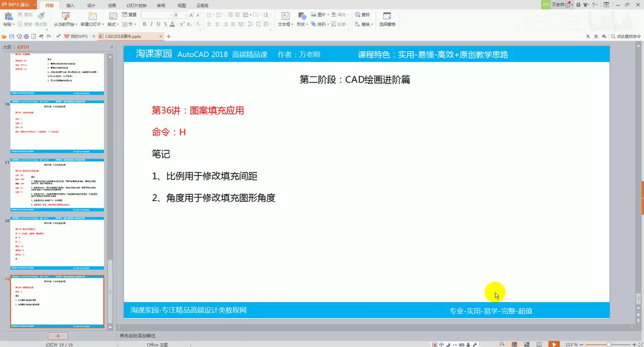Viewport: 644px width, 347px height.
Task: Open the font name combo box
Action: (x=157, y=15)
